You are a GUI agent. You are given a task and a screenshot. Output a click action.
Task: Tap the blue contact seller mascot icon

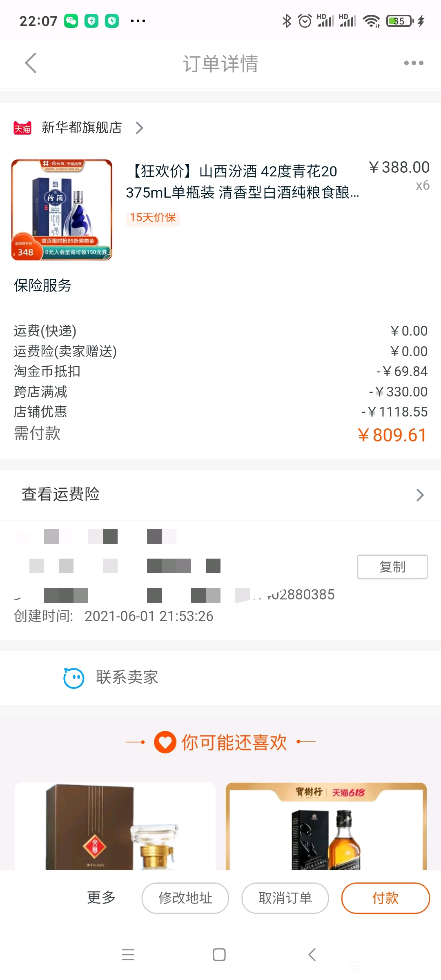pos(74,678)
